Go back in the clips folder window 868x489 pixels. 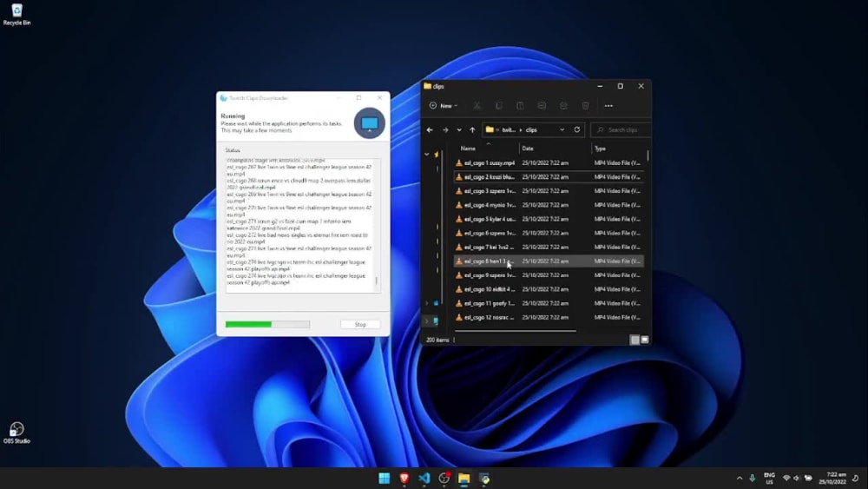431,130
